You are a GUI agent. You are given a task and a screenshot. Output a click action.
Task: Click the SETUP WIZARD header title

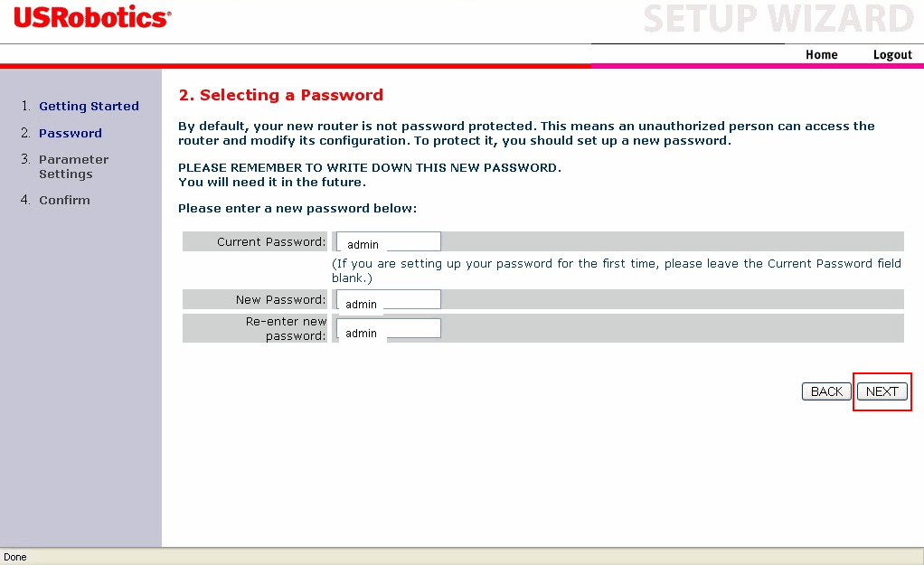pyautogui.click(x=778, y=19)
